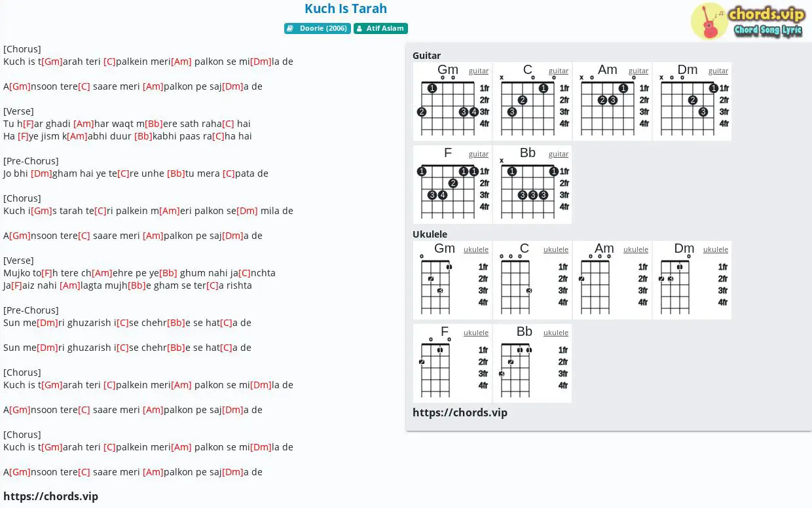View the F ukulele chord diagram
Viewport: 812px width, 508px height.
[452, 363]
